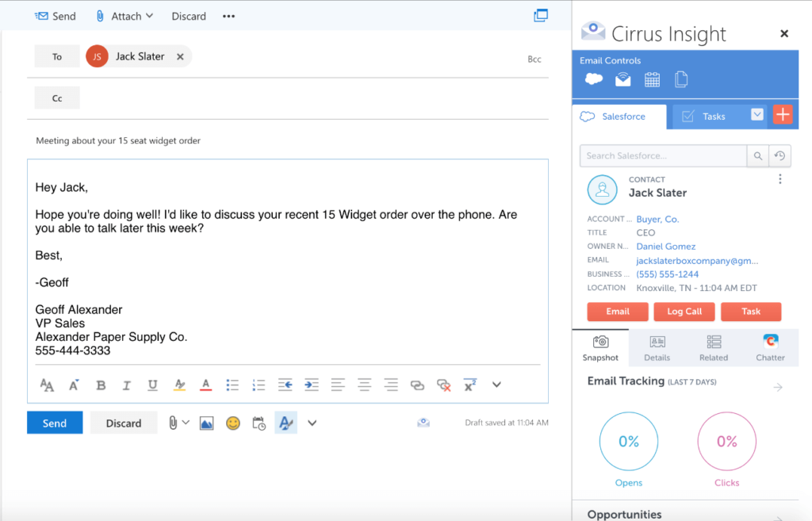
Task: Open the recent search history icon
Action: pyautogui.click(x=780, y=156)
